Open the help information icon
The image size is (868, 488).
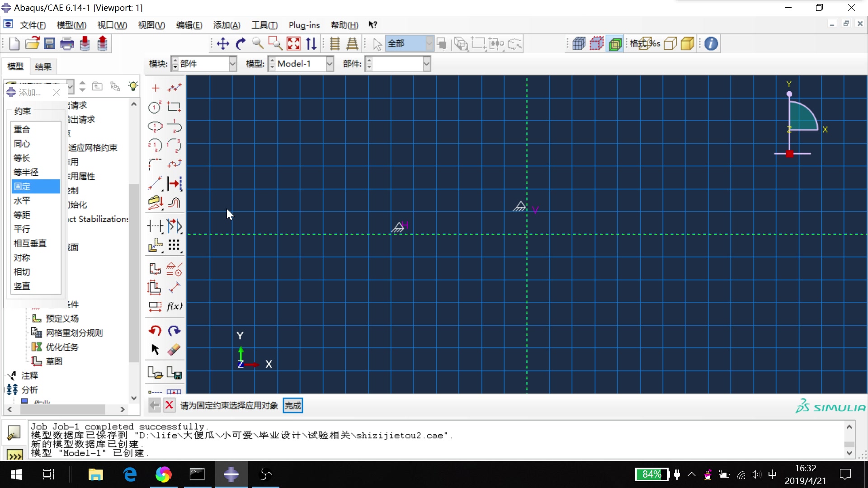point(711,44)
